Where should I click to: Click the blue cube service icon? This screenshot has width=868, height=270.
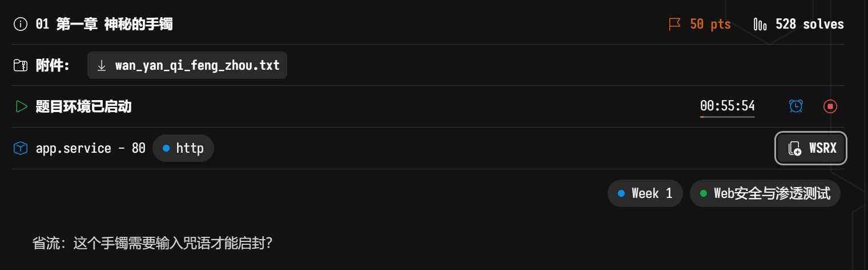click(x=21, y=148)
